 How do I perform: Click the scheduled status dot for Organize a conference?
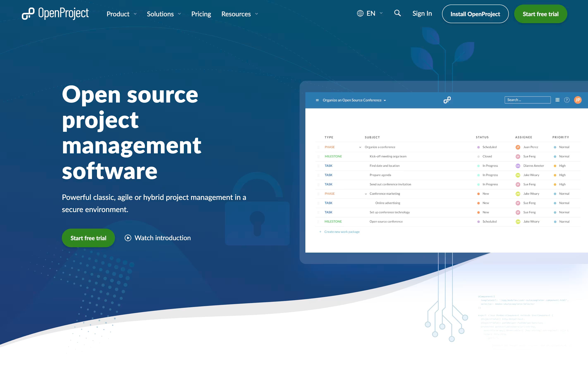[x=478, y=147]
